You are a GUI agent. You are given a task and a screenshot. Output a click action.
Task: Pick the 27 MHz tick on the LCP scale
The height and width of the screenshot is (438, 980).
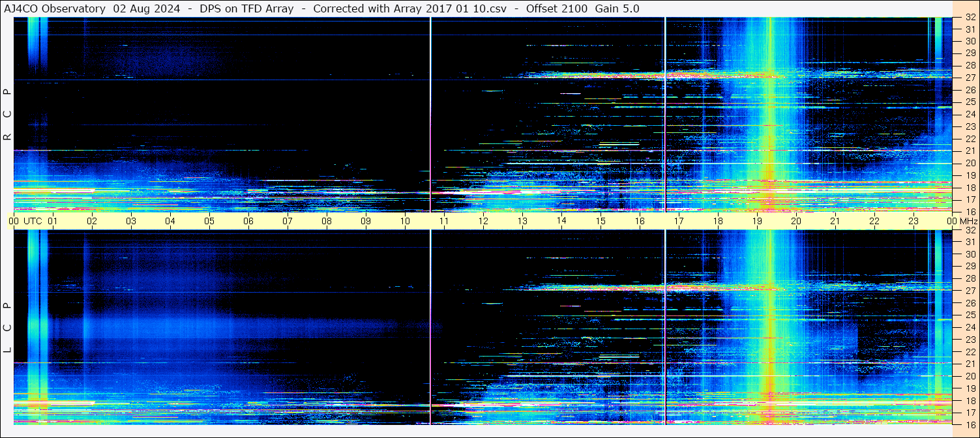[970, 291]
